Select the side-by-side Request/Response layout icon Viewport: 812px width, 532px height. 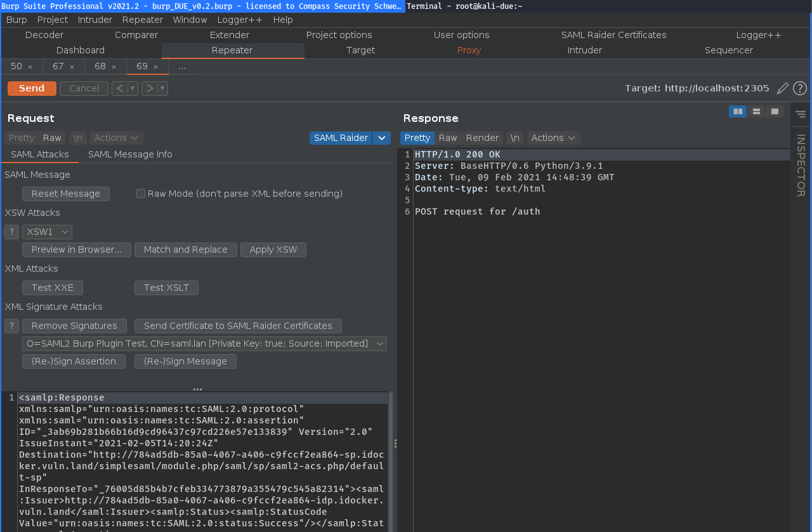[737, 111]
